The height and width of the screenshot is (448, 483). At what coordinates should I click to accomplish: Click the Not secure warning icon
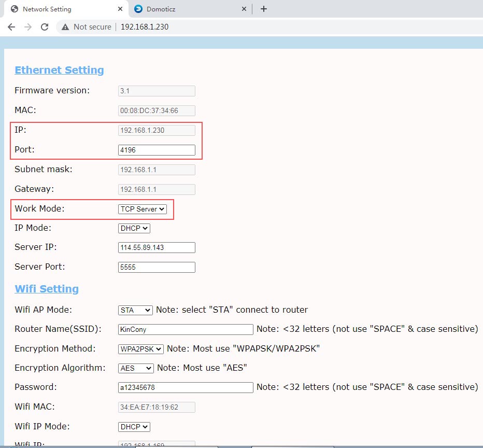pyautogui.click(x=65, y=27)
